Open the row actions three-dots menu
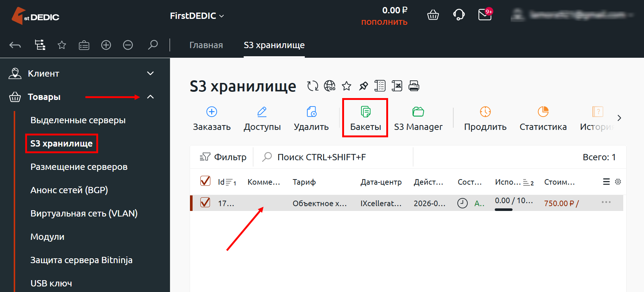This screenshot has width=644, height=292. click(x=606, y=202)
